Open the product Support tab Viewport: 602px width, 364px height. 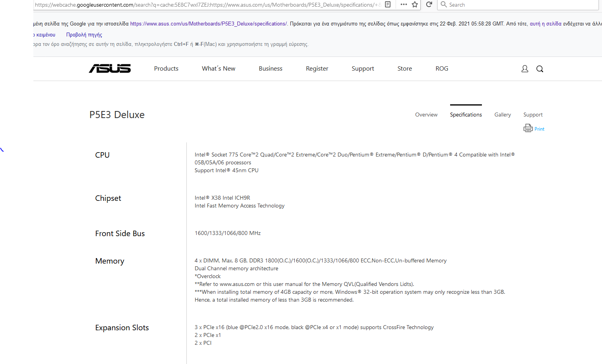coord(533,115)
